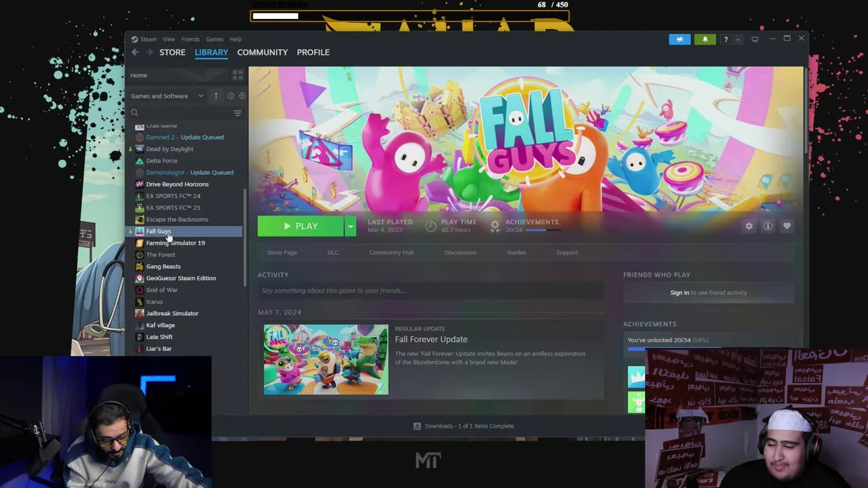Add Fall Guys to favorites heart
868x488 pixels.
[787, 226]
